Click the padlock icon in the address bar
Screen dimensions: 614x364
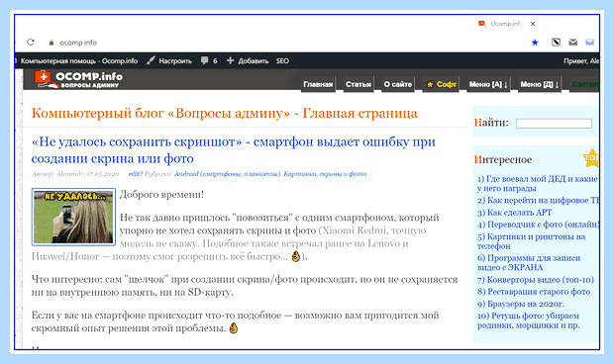(51, 43)
